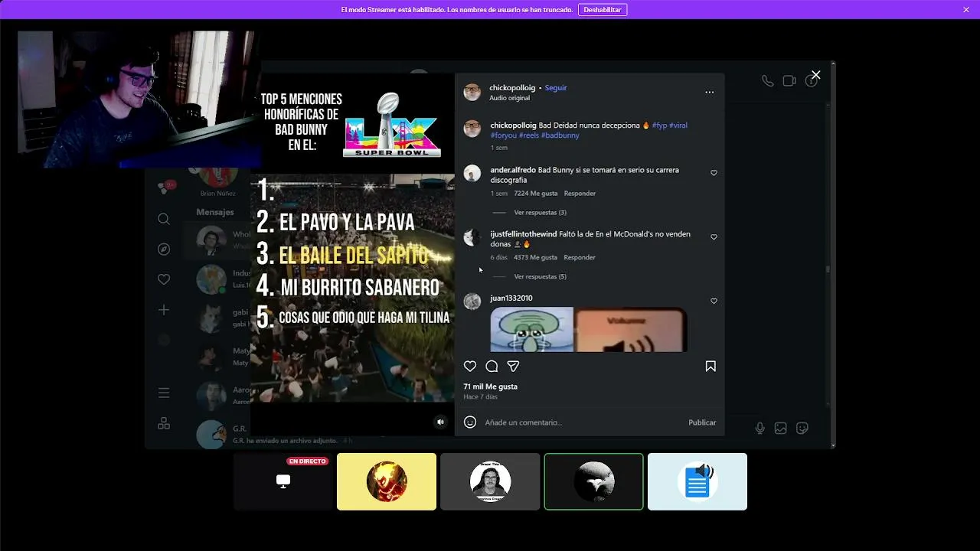Viewport: 980px width, 551px height.
Task: Start an audio call in the chat
Action: (x=767, y=81)
